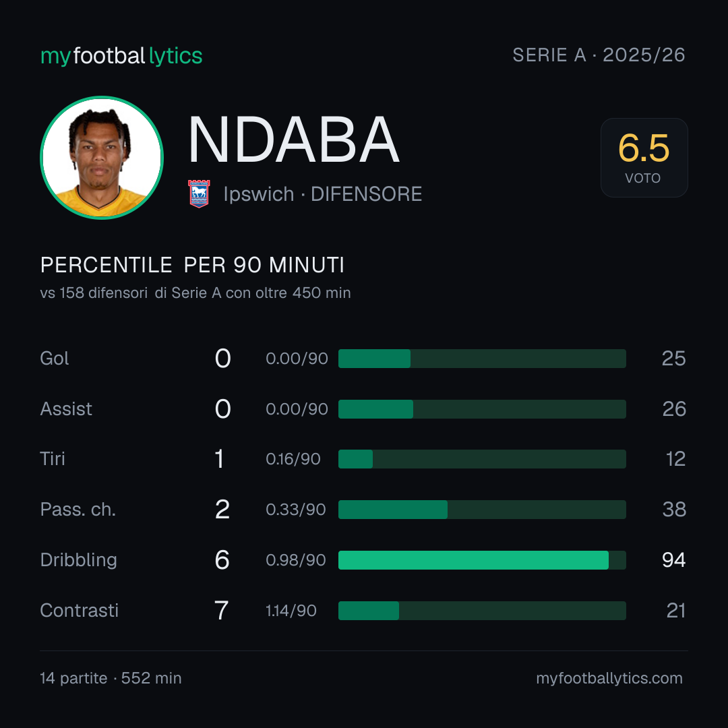
Task: Click the Contrasti percentile bar
Action: point(482,611)
